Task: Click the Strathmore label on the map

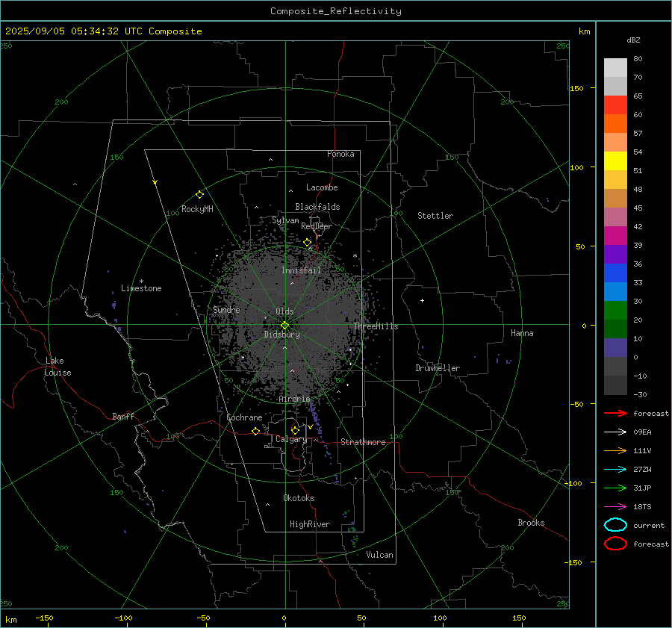Action: 363,442
